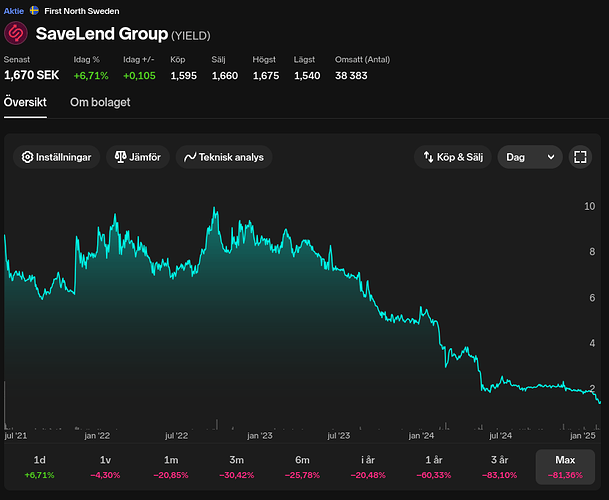Select the i år time range
This screenshot has width=609, height=500.
pyautogui.click(x=368, y=467)
